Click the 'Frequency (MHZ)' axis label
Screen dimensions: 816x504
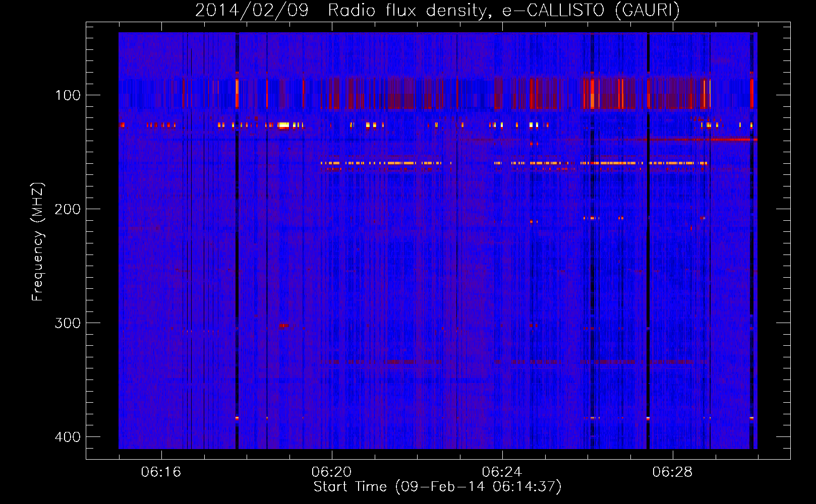tap(37, 242)
